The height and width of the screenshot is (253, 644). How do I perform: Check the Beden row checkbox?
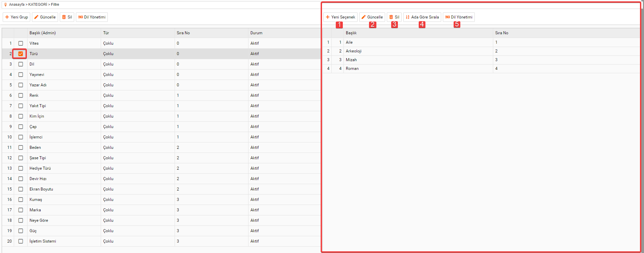click(21, 147)
